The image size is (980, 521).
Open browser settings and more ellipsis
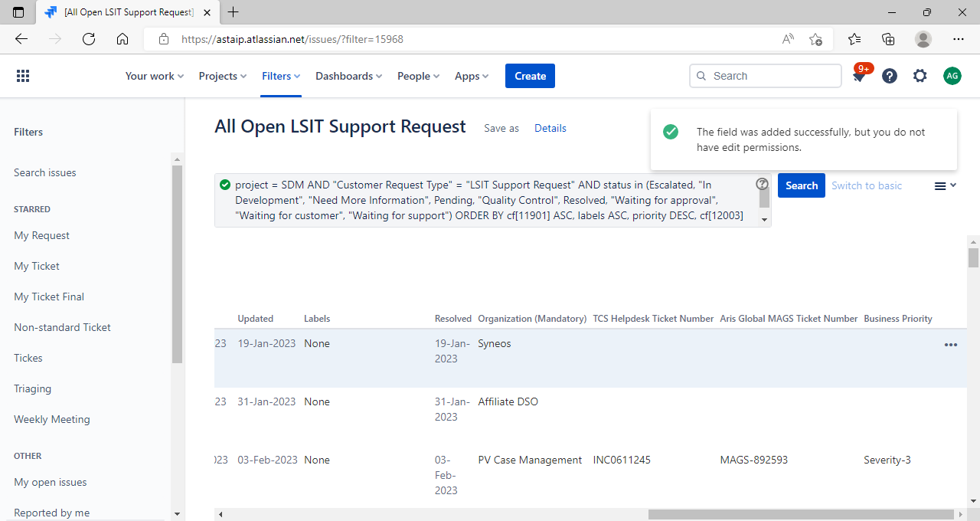(959, 39)
